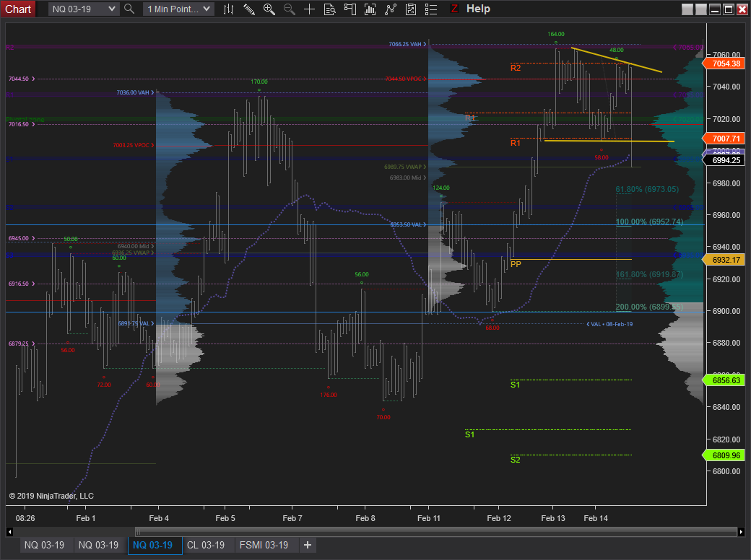751x560 pixels.
Task: Click the 6856.63 green price marker
Action: pos(724,380)
